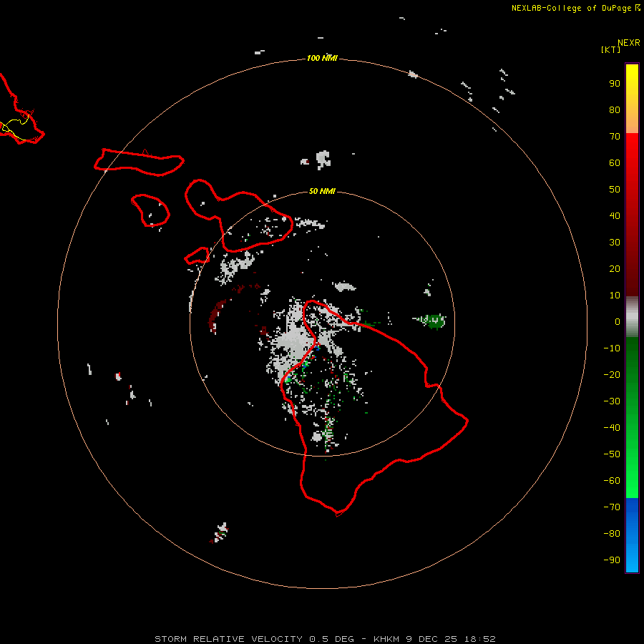
Task: Click the -10 scale value
Action: pyautogui.click(x=612, y=348)
